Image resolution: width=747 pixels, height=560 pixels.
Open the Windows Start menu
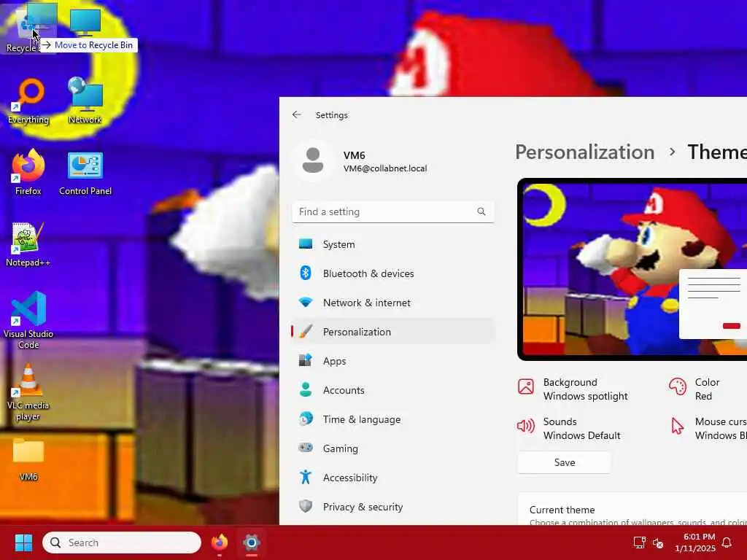click(x=23, y=542)
